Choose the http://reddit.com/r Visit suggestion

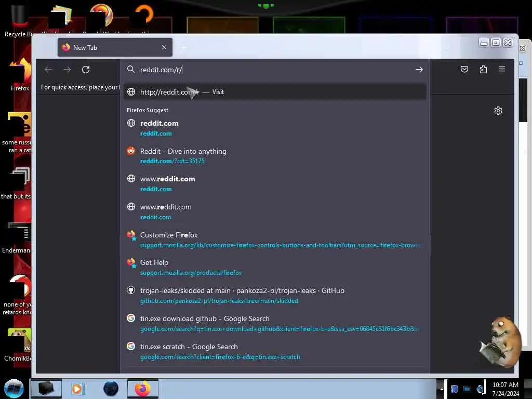point(275,92)
